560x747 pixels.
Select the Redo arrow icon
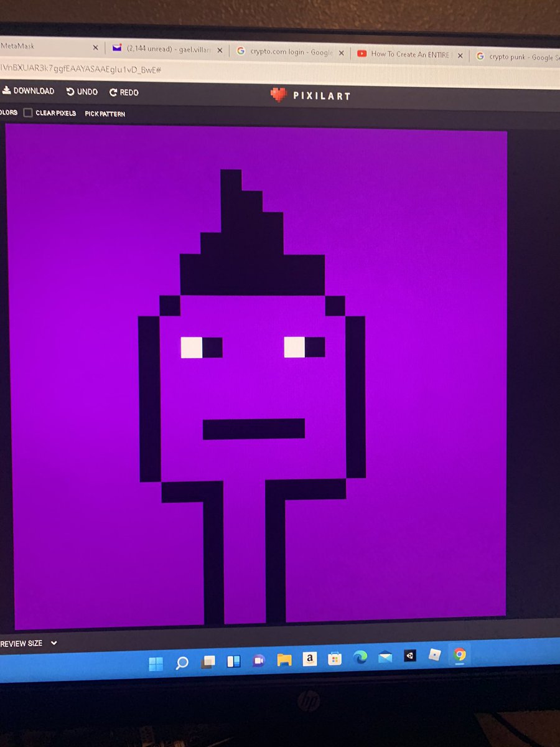112,92
